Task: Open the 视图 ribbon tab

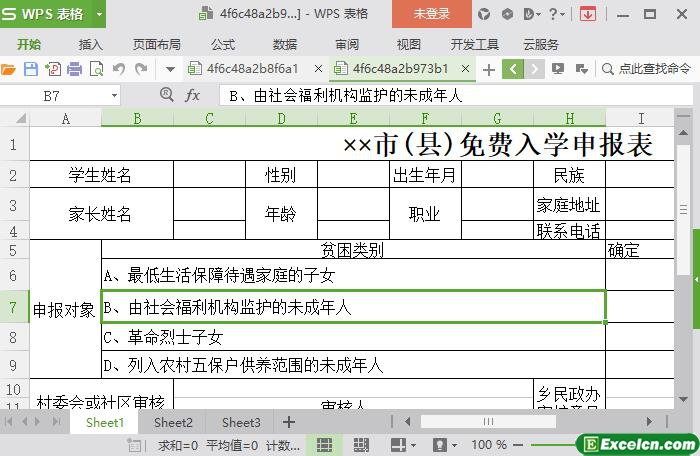Action: coord(408,44)
